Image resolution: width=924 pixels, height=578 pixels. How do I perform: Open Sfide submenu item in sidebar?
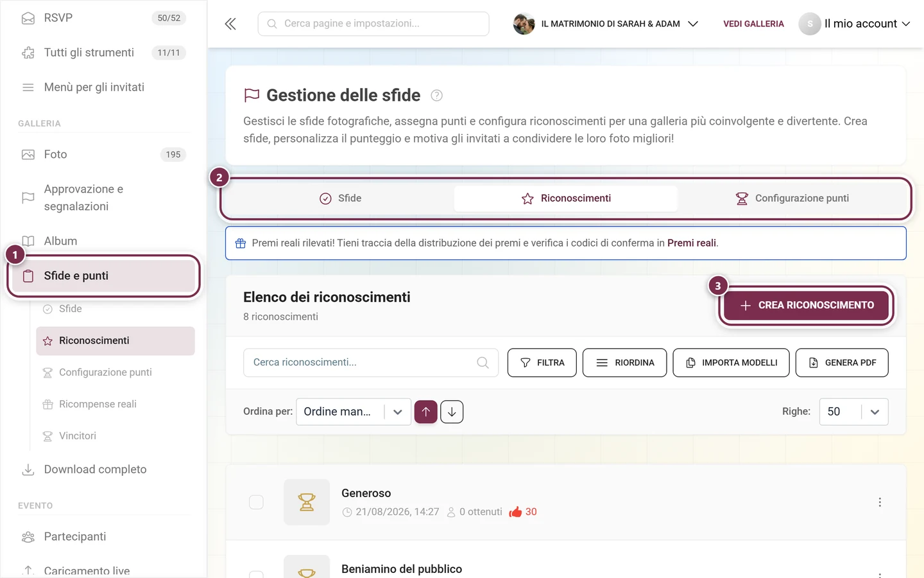(116, 309)
